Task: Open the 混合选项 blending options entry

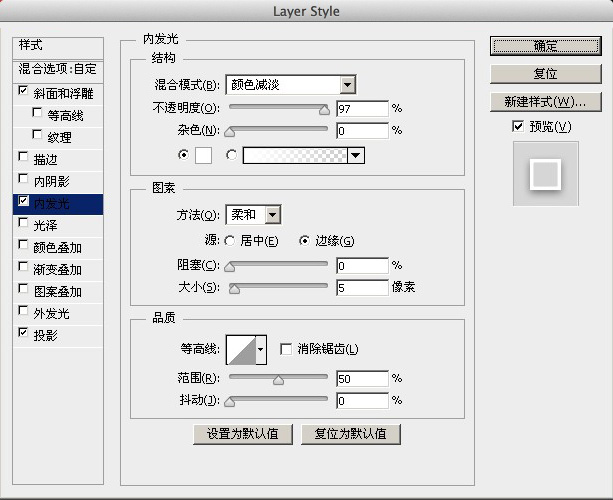Action: pyautogui.click(x=58, y=69)
